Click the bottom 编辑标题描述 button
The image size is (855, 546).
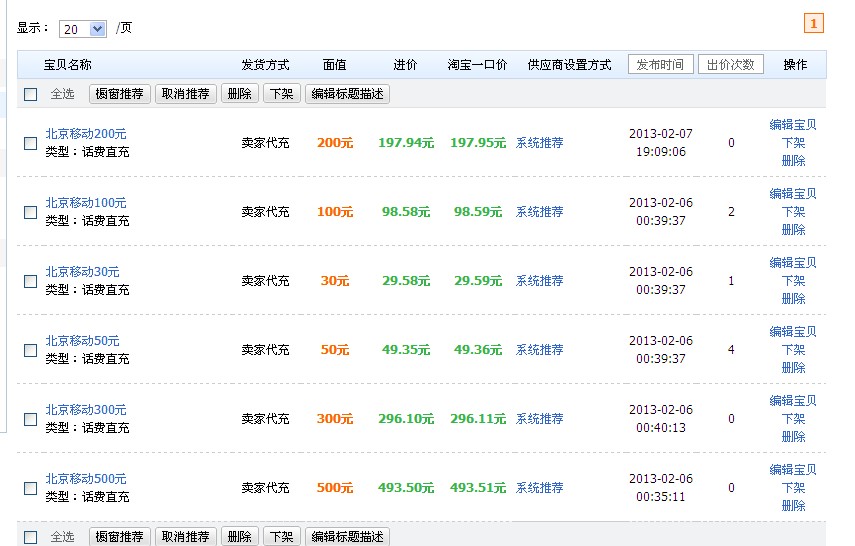click(x=347, y=536)
